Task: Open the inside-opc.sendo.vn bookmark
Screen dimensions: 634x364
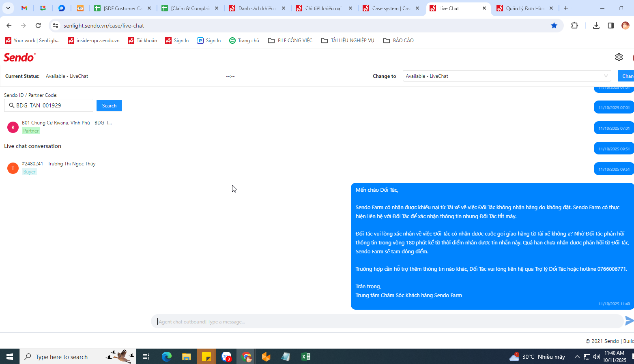Action: (x=94, y=41)
